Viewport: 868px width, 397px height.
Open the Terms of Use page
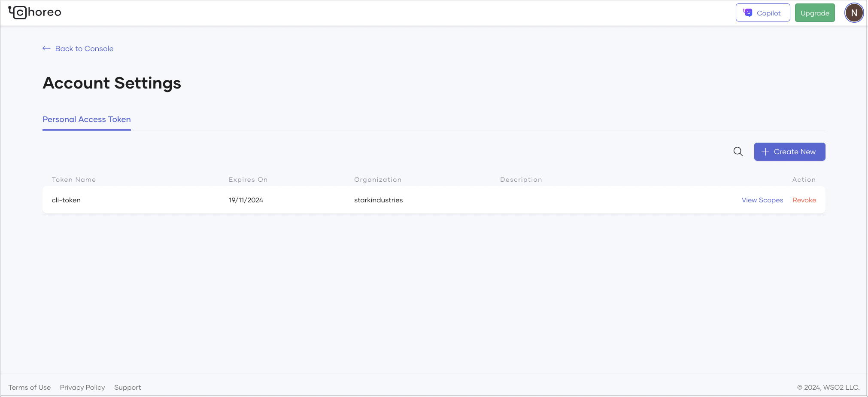(30, 387)
